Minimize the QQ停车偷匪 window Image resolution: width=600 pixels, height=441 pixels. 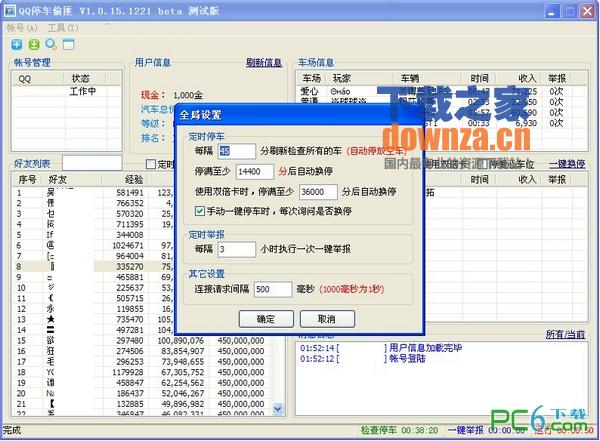pos(552,11)
